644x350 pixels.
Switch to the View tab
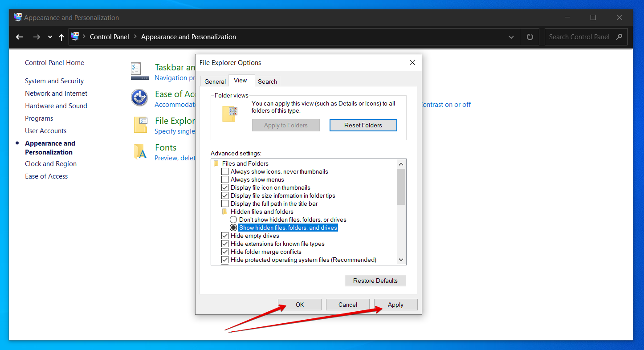(240, 80)
